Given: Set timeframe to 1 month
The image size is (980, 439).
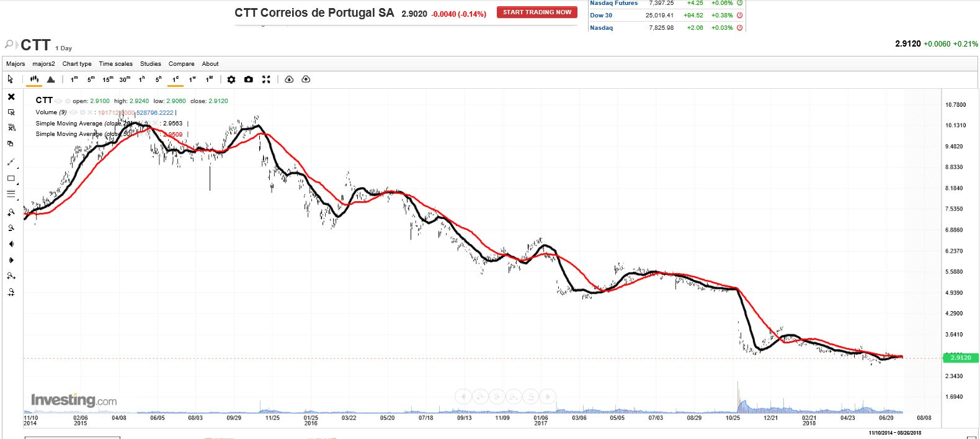Looking at the screenshot, I should pos(210,79).
